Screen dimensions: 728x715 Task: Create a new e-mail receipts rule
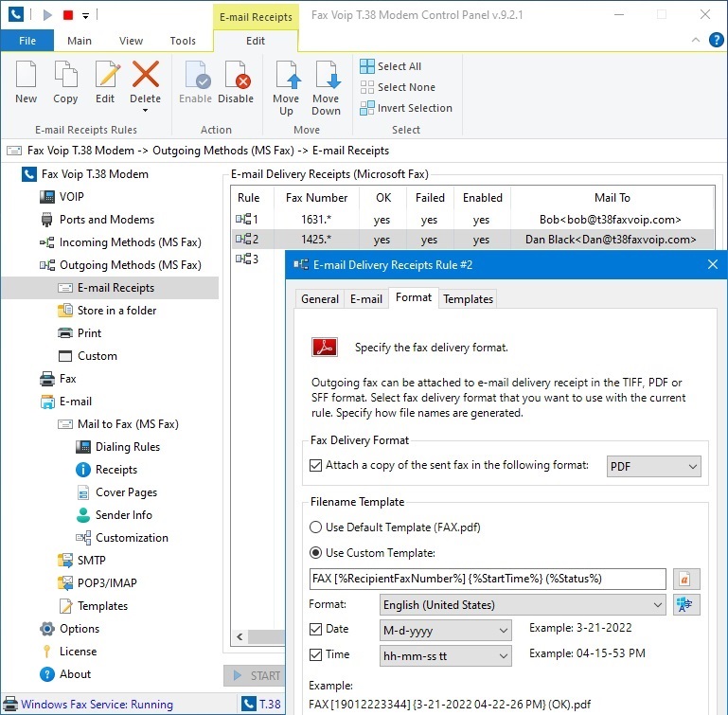(26, 82)
